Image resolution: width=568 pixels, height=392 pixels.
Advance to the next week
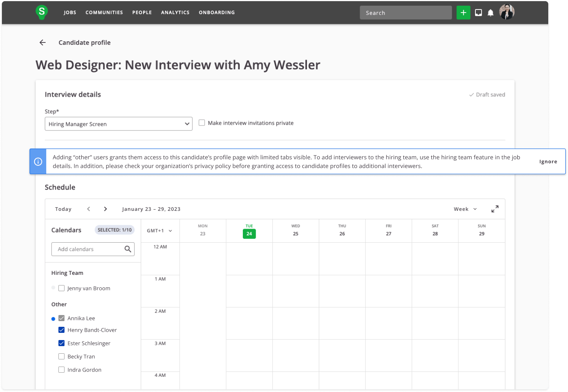point(105,209)
